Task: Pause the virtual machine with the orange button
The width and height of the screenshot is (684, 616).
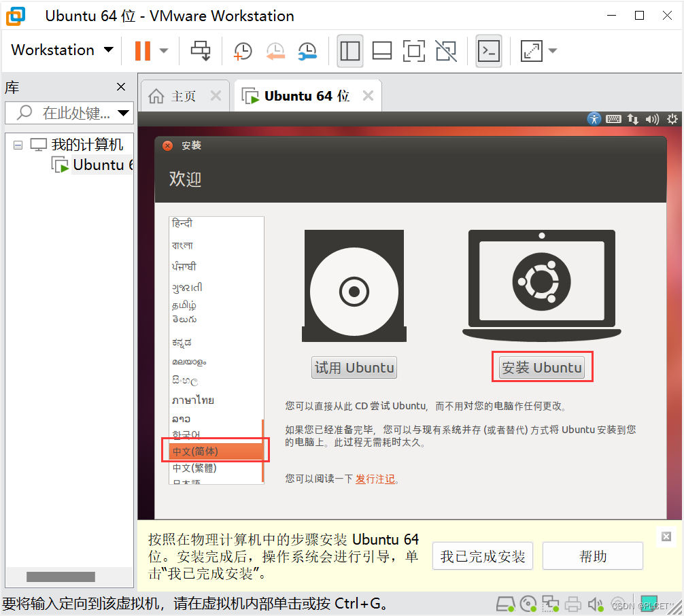Action: (143, 50)
